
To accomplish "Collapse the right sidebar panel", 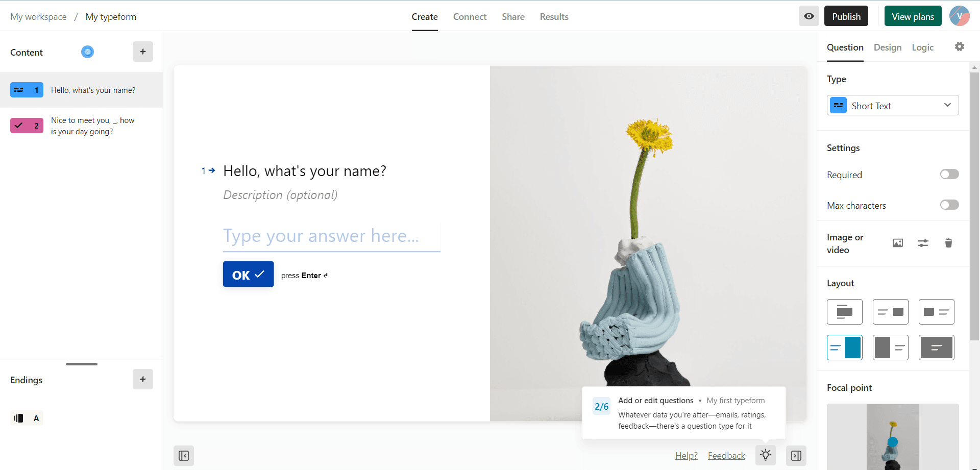I will coord(796,456).
